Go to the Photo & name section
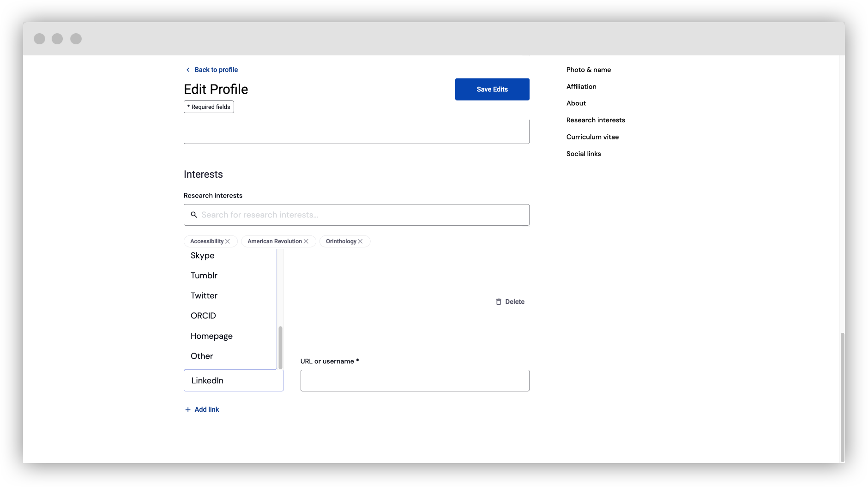The width and height of the screenshot is (868, 487). coord(588,69)
